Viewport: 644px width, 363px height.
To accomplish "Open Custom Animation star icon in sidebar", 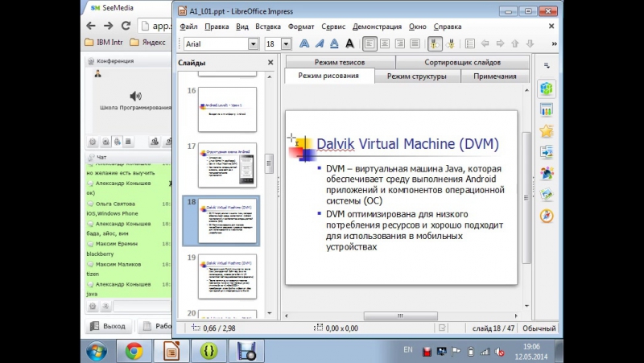I will [547, 130].
